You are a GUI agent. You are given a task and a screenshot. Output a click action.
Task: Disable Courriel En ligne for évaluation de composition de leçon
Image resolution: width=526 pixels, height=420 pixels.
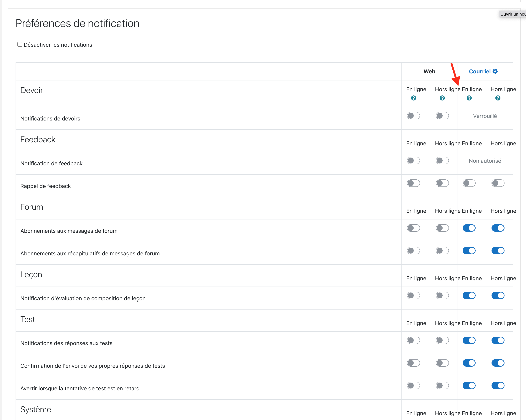(469, 295)
